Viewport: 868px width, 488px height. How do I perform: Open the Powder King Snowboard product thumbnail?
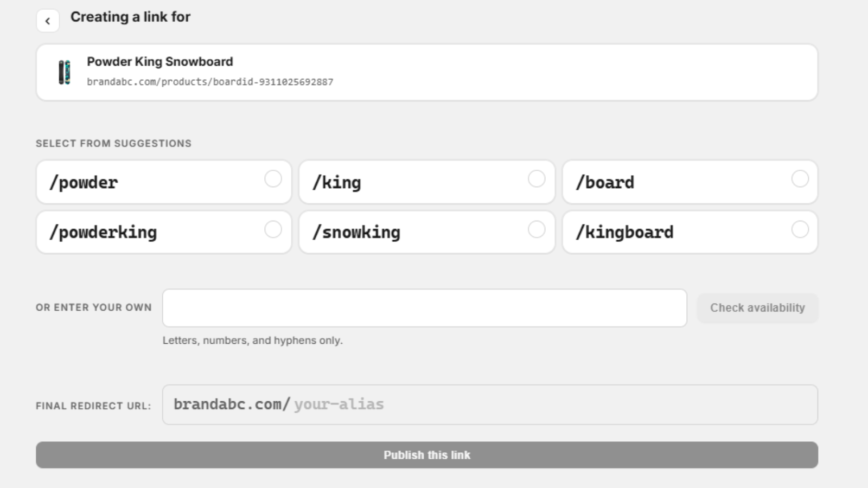(x=65, y=72)
